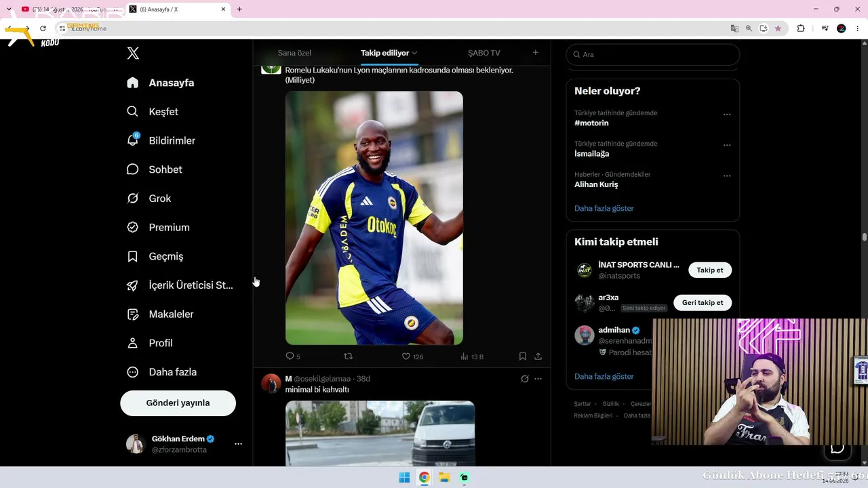This screenshot has height=488, width=868.
Task: Click Geri takip et for ar3xa
Action: click(x=703, y=303)
